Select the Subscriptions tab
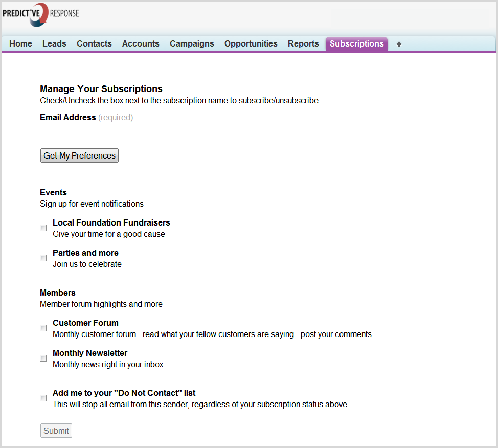 tap(356, 44)
